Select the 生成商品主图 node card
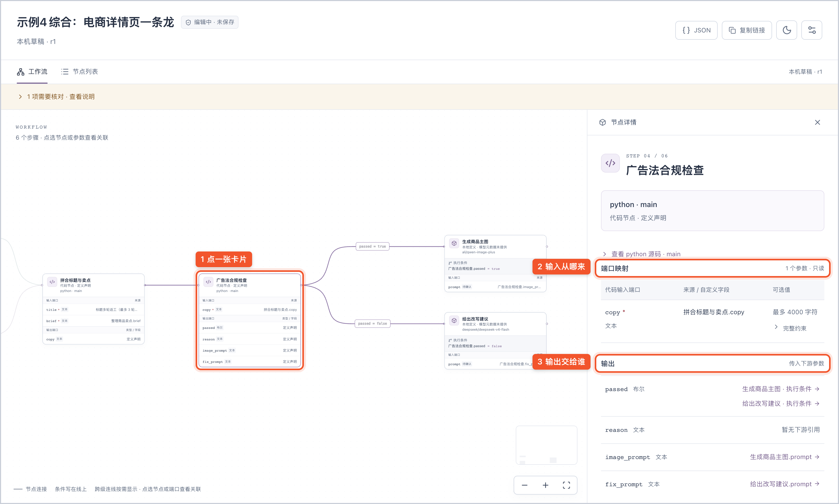839x504 pixels. [495, 264]
